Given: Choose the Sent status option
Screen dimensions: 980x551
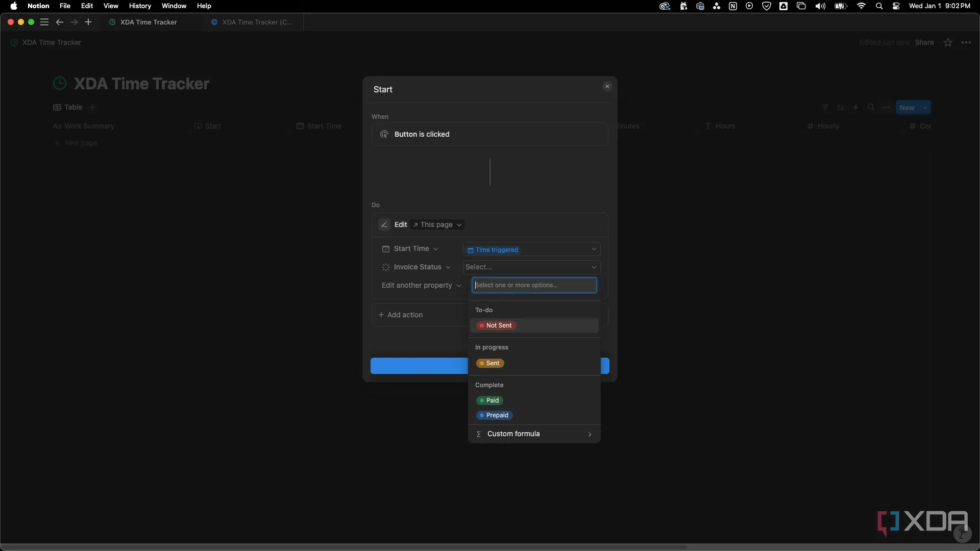Looking at the screenshot, I should [x=490, y=363].
